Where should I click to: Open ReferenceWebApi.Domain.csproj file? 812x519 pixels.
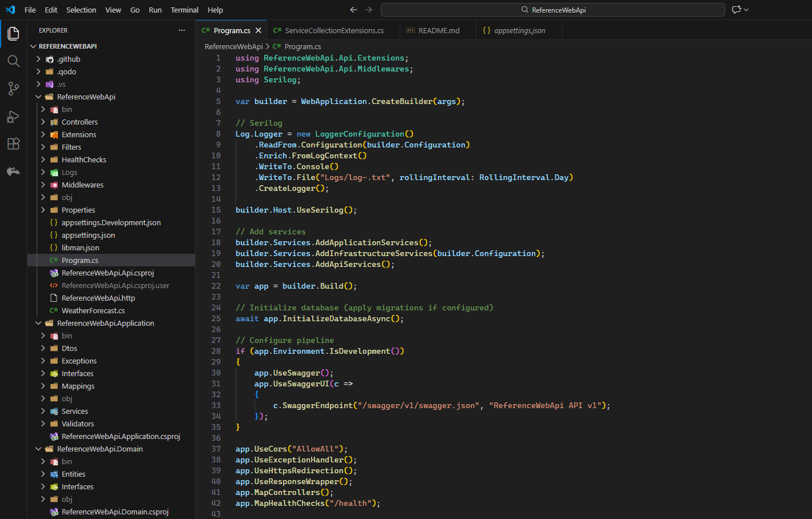[x=112, y=512]
